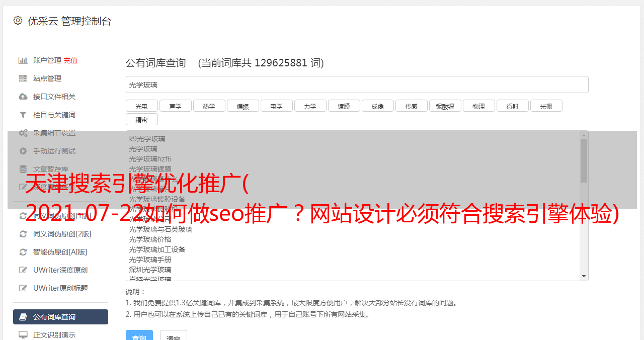The height and width of the screenshot is (340, 644).
Task: Click the keyword search field containing 光学玻璃
Action: [x=357, y=84]
